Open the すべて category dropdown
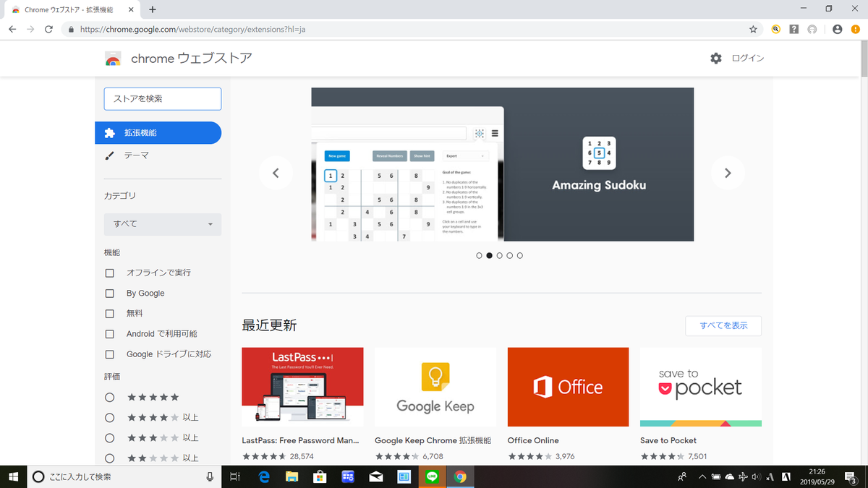Image resolution: width=868 pixels, height=488 pixels. [163, 224]
